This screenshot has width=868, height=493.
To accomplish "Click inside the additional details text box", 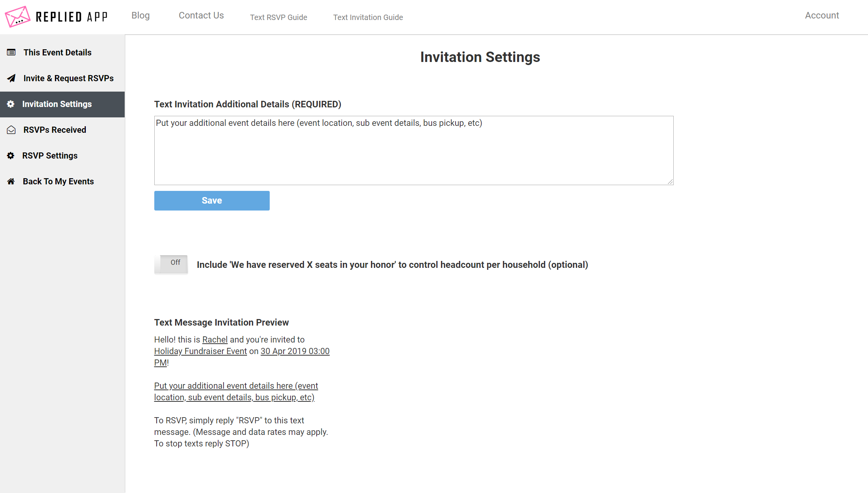I will [413, 150].
